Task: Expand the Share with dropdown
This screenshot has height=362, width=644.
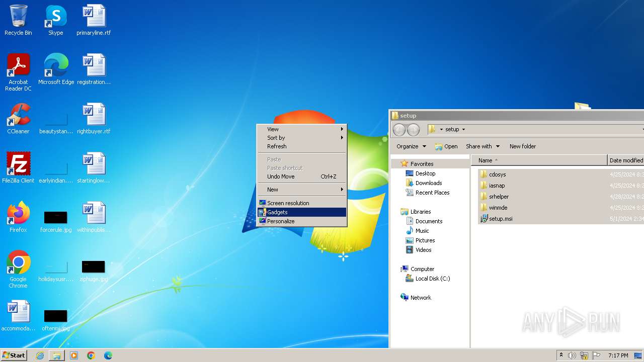Action: 482,146
